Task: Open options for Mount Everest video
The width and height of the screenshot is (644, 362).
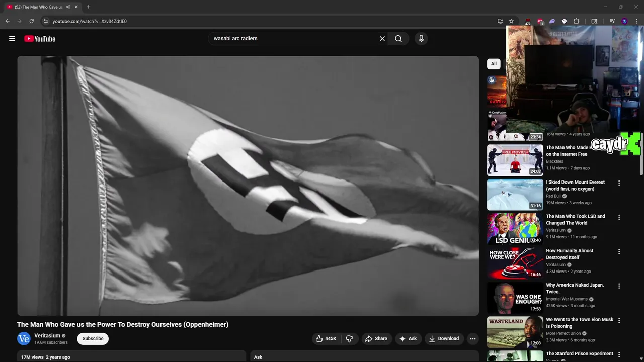Action: [x=619, y=183]
